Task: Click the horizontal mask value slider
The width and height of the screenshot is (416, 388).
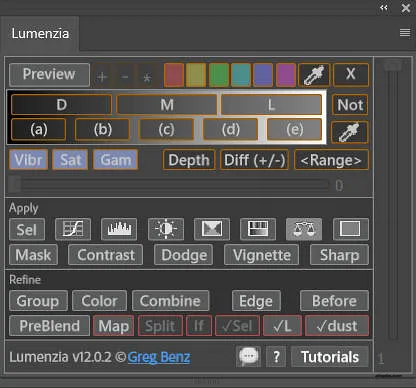Action: pos(169,185)
